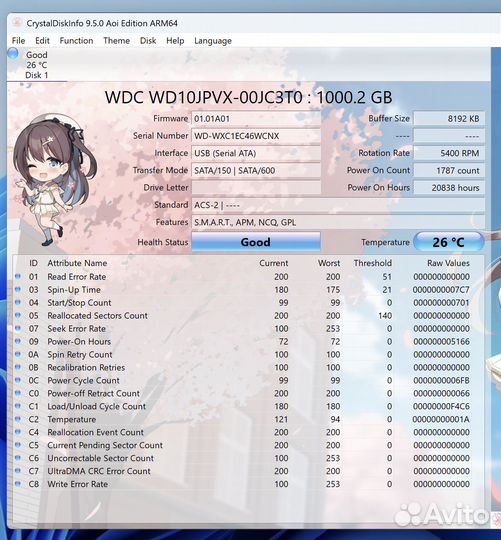Select the Current Pending Sector Count name
This screenshot has width=501, height=540.
105,445
